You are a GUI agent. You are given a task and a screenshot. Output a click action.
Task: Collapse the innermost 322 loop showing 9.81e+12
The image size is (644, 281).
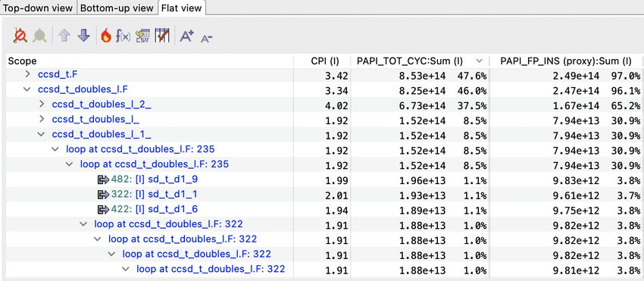pos(126,270)
